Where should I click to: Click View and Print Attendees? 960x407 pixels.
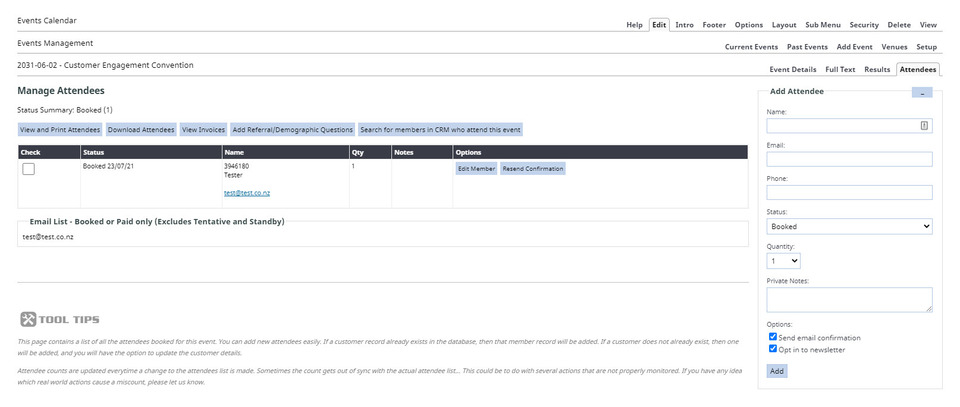pos(60,130)
